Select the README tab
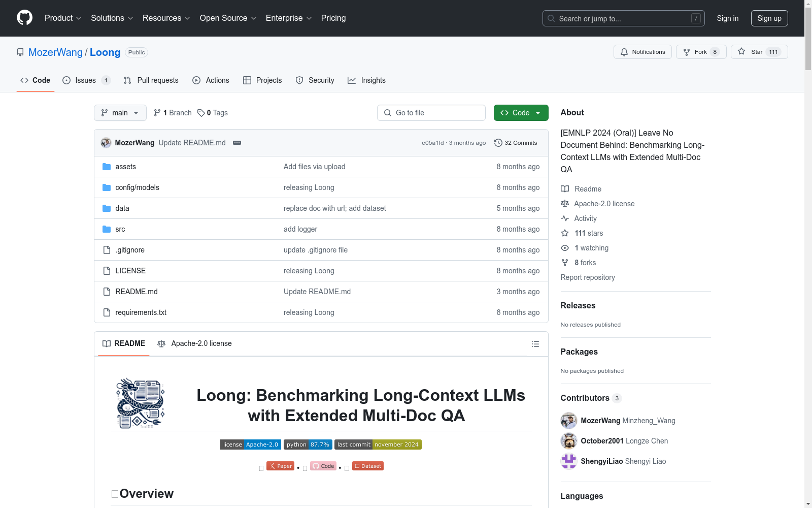Viewport: 812px width, 508px height. point(124,344)
